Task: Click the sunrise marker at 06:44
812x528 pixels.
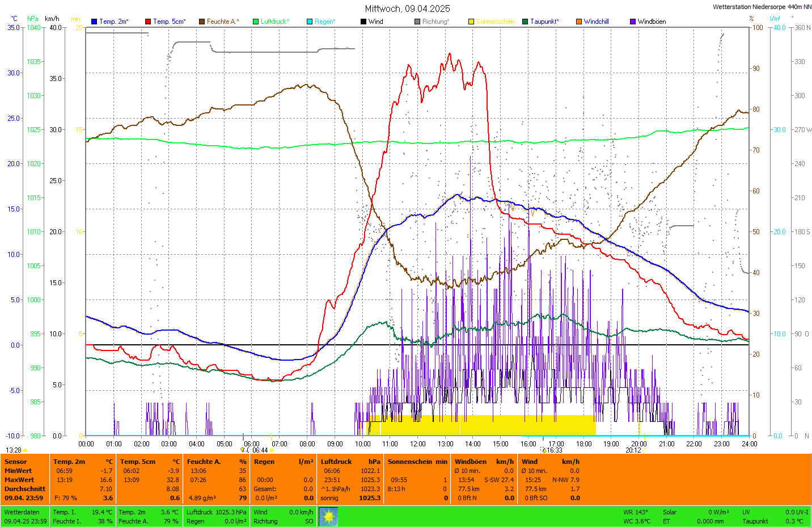Action: [x=260, y=450]
